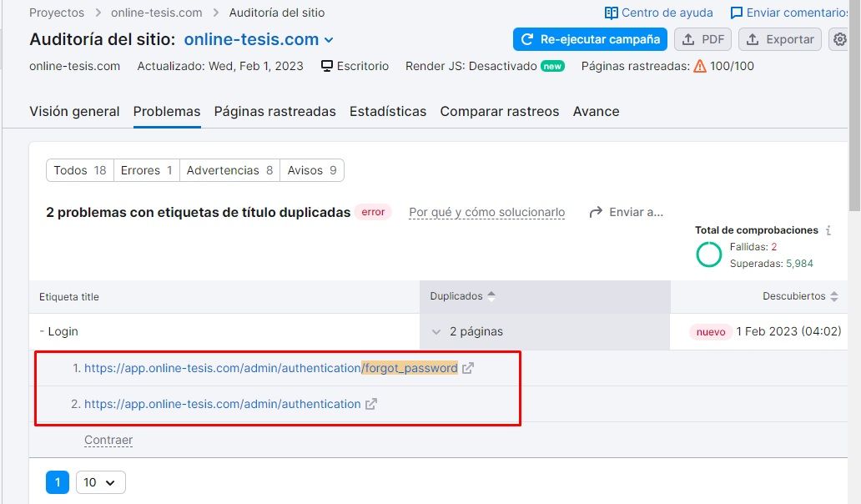Click the Enviar a... share arrow
The image size is (861, 504).
point(595,213)
